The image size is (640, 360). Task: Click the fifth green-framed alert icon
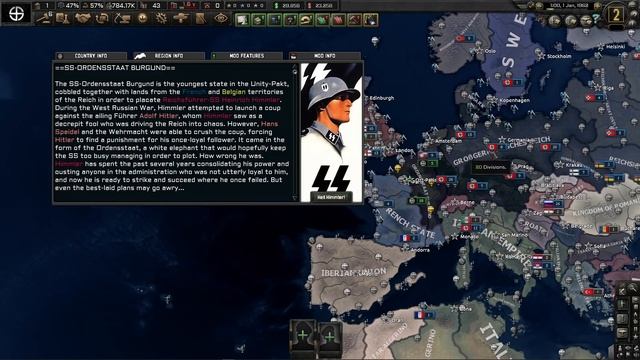(x=306, y=20)
